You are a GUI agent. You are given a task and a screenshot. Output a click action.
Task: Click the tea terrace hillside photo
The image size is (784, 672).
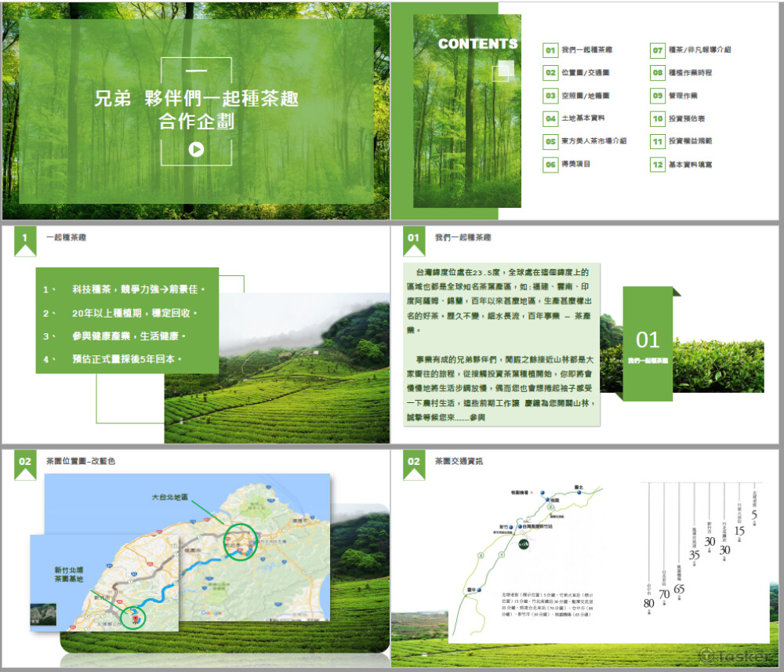[277, 368]
